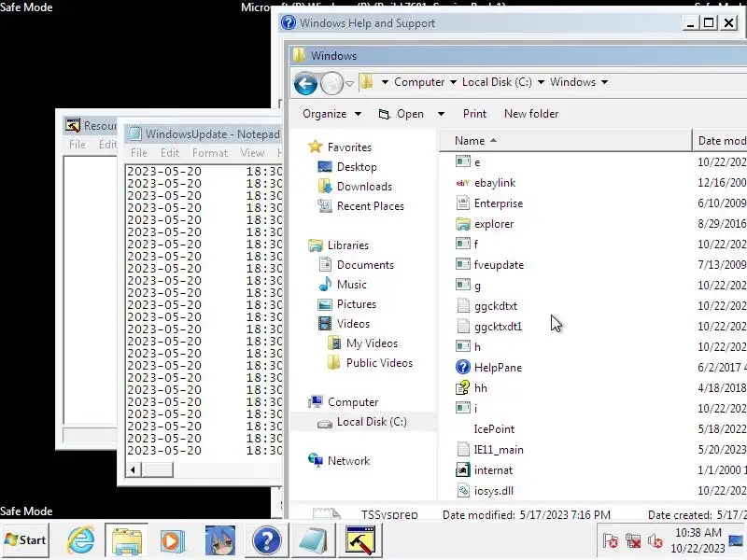This screenshot has width=747, height=560.
Task: Expand the Windows breadcrumb dropdown arrow
Action: [x=604, y=82]
